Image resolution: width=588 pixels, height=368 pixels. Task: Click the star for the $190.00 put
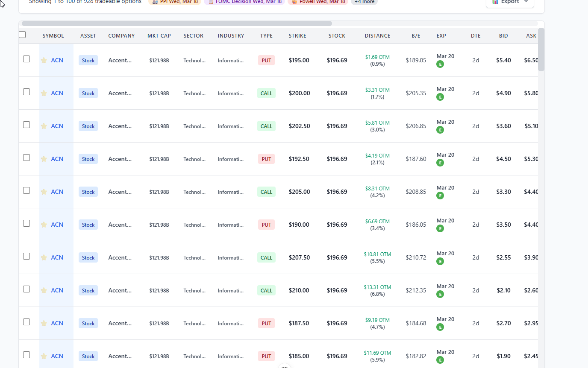click(x=44, y=225)
